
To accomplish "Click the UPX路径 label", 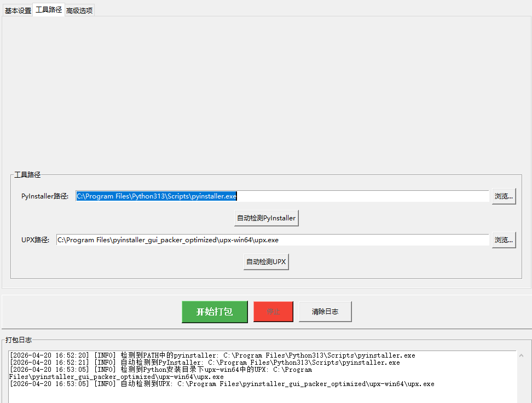I will pyautogui.click(x=36, y=240).
